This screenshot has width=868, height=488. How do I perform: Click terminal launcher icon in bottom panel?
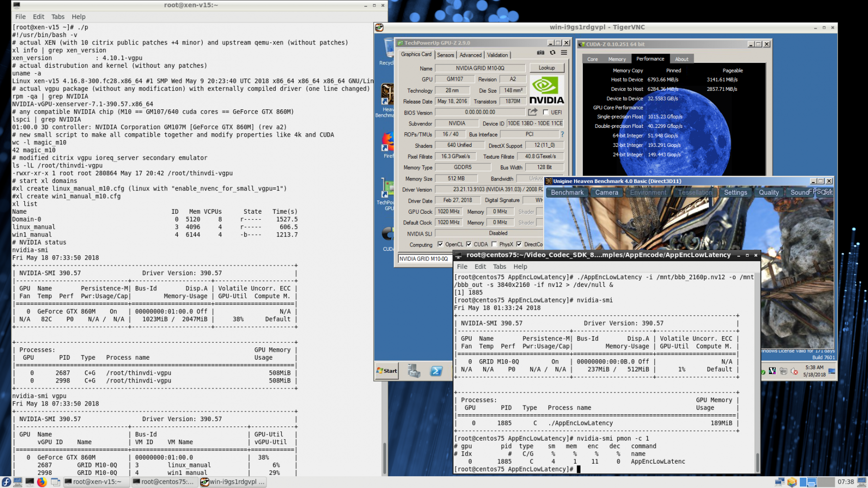pyautogui.click(x=29, y=482)
